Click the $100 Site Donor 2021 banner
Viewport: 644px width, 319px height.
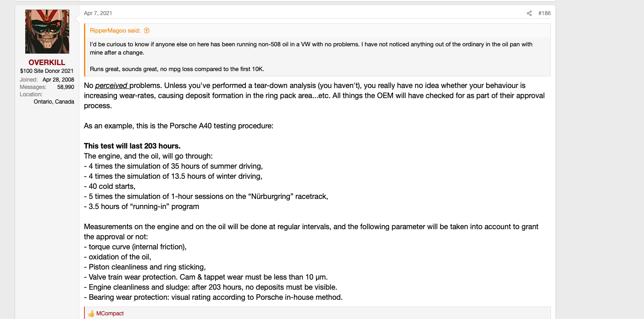click(47, 71)
